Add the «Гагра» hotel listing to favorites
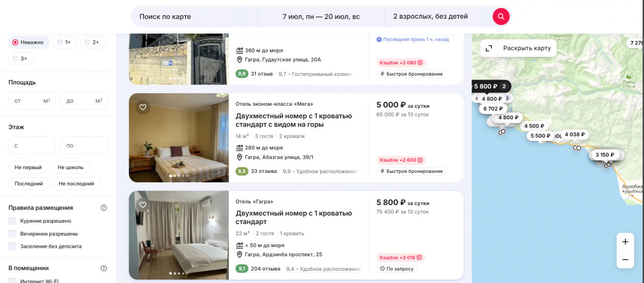The image size is (644, 283). pyautogui.click(x=143, y=205)
